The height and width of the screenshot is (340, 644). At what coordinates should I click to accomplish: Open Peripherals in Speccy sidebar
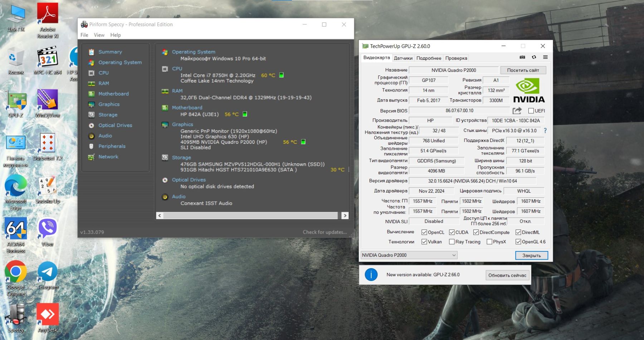[x=112, y=146]
